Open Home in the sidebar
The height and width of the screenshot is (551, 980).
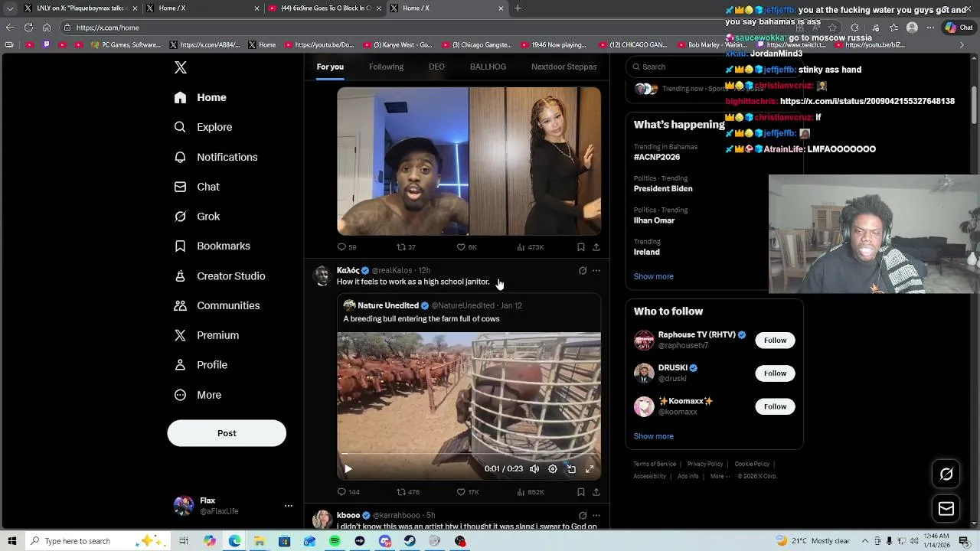tap(200, 97)
